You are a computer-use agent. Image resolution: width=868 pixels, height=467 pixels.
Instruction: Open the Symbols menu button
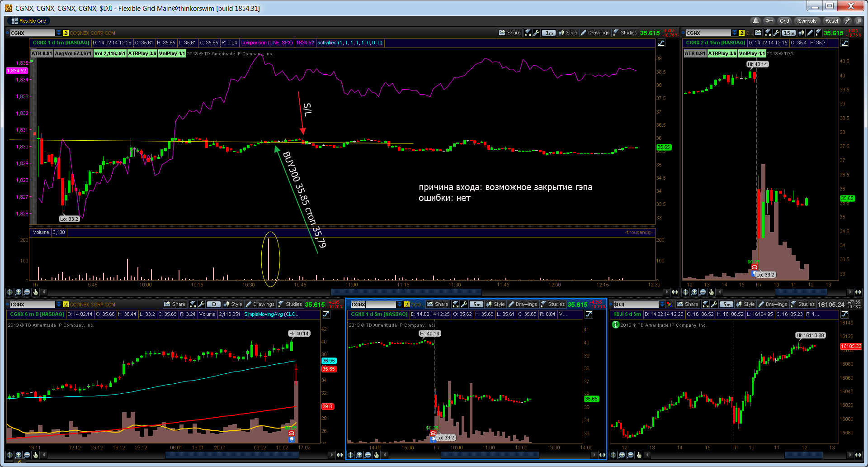coord(807,21)
